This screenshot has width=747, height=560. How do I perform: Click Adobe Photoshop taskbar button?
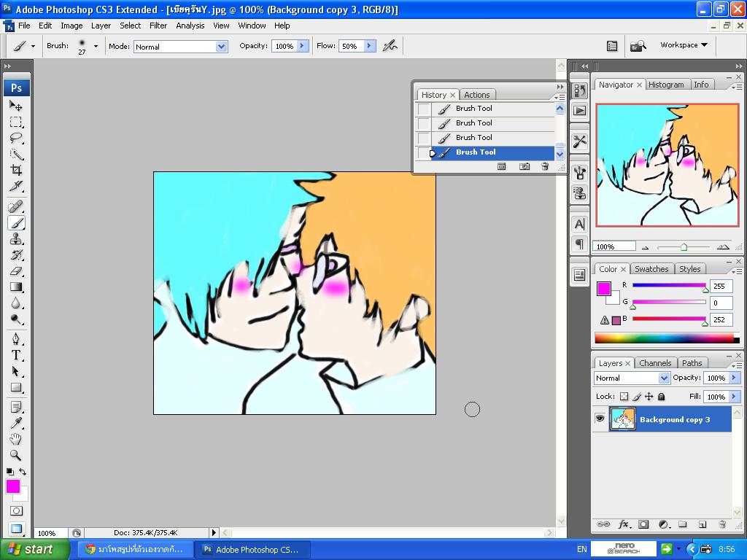pyautogui.click(x=252, y=549)
